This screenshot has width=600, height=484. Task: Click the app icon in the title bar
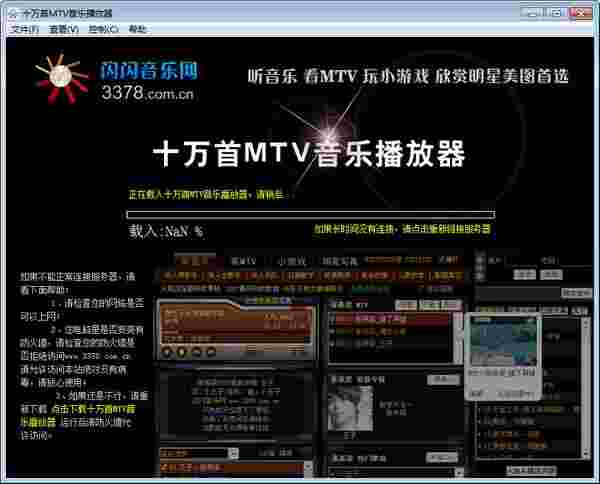pos(13,14)
